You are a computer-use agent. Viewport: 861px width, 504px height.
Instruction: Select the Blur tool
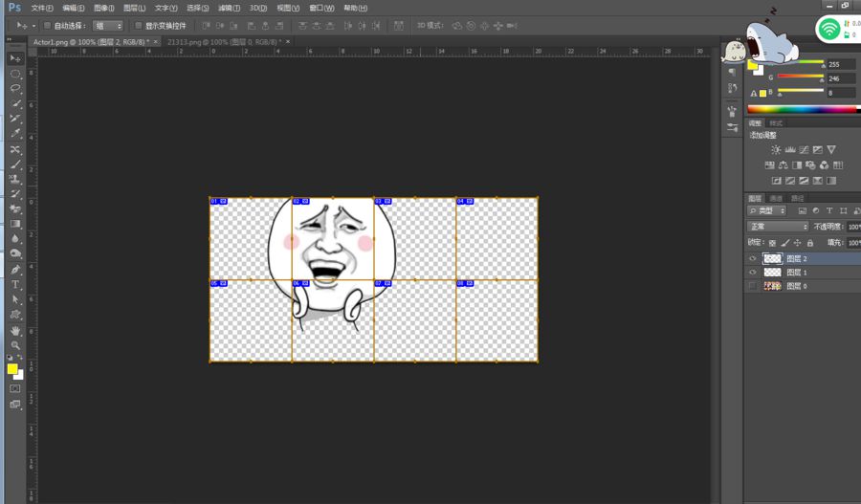pyautogui.click(x=14, y=239)
